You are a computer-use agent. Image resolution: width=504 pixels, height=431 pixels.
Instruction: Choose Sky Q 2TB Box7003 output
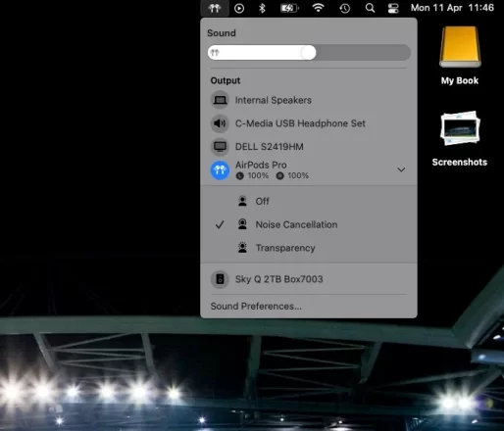tap(309, 279)
